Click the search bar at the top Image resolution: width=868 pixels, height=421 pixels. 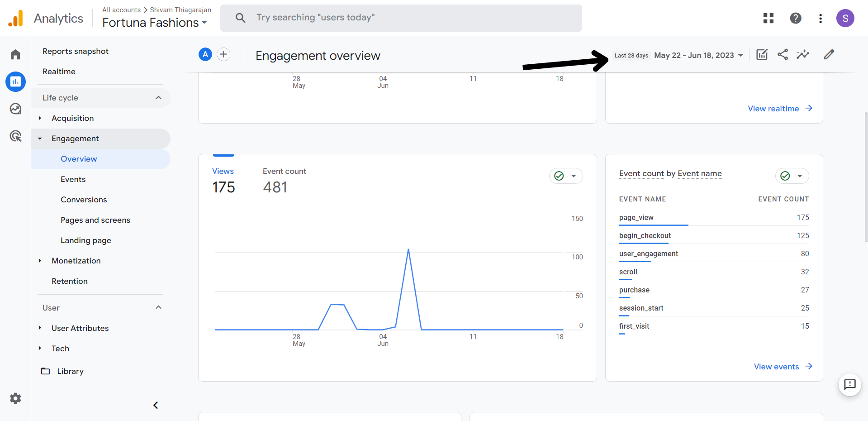[x=401, y=18]
